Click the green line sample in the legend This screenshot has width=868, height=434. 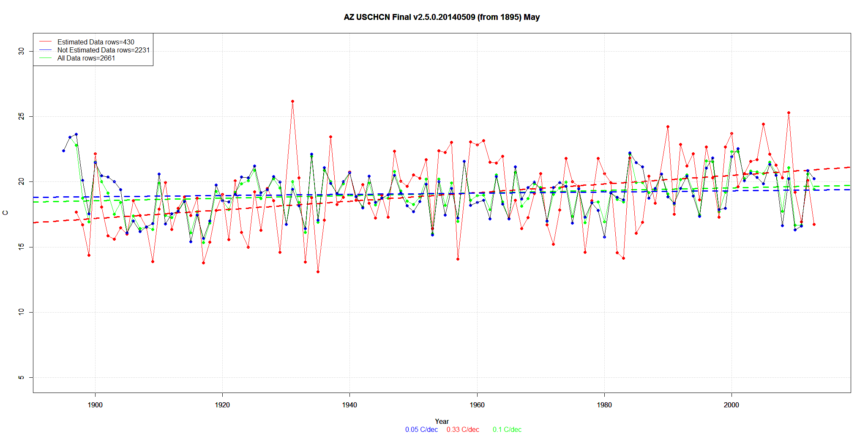(x=45, y=58)
